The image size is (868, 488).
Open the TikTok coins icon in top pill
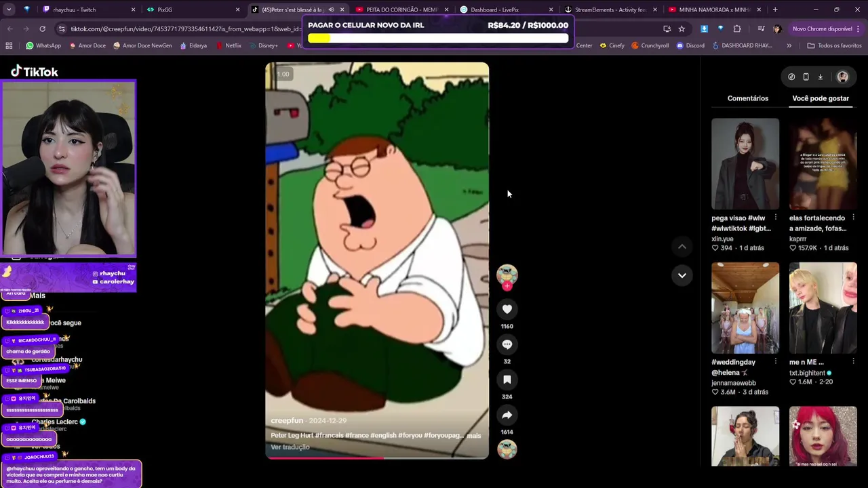(x=791, y=77)
